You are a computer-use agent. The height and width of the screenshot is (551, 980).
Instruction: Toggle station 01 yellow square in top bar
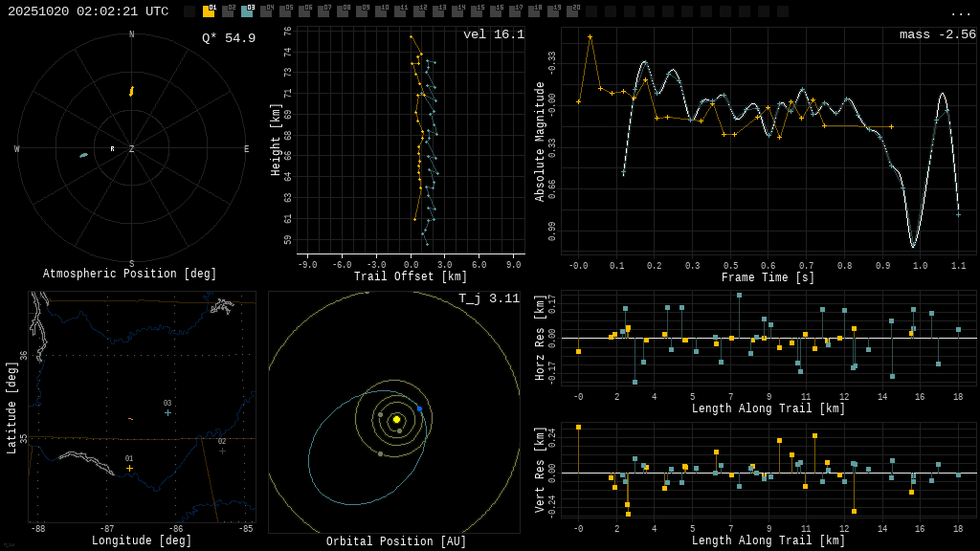[x=209, y=11]
